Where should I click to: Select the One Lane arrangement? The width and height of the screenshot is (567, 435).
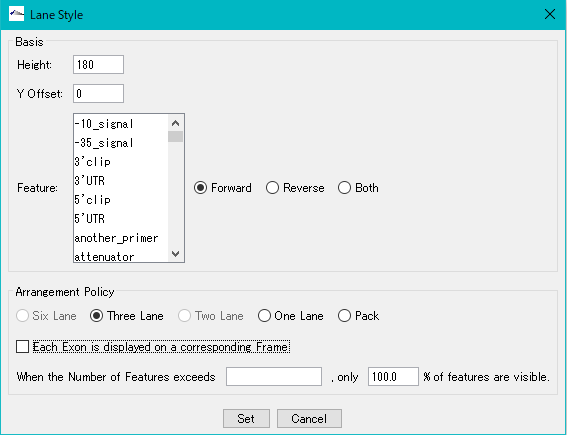290,316
